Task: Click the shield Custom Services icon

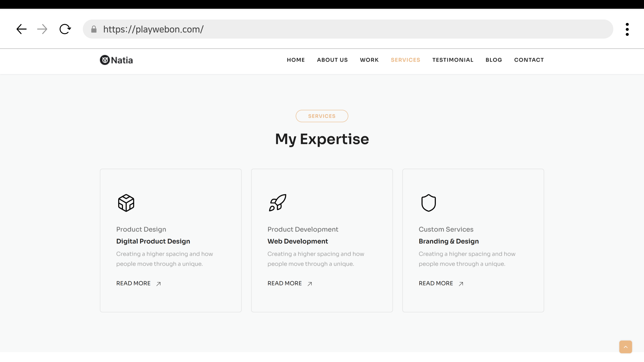Action: pos(429,203)
